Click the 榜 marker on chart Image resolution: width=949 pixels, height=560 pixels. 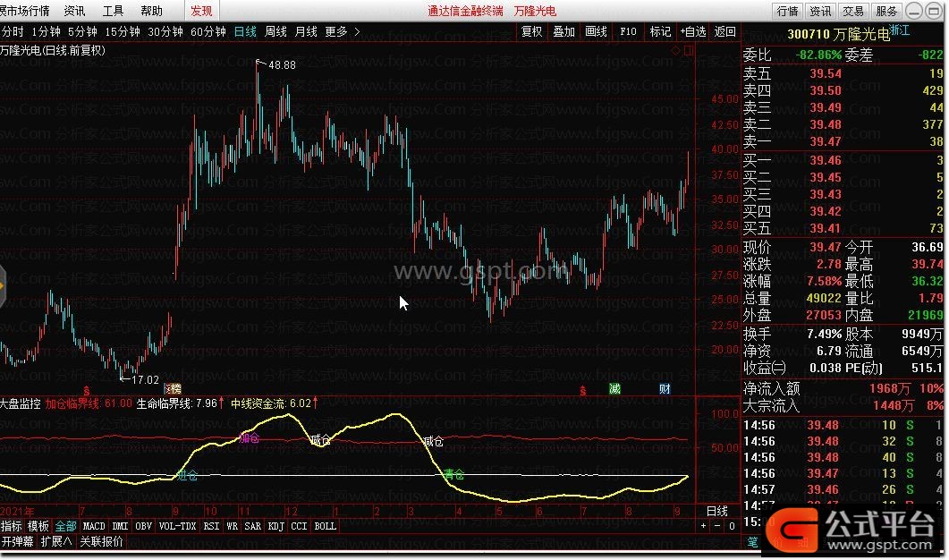click(x=174, y=388)
